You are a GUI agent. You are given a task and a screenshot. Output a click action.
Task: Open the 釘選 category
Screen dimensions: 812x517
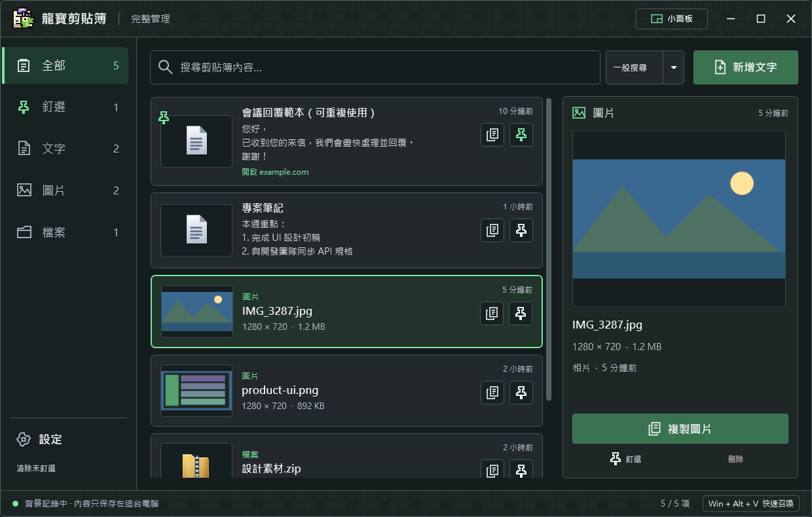coord(65,107)
